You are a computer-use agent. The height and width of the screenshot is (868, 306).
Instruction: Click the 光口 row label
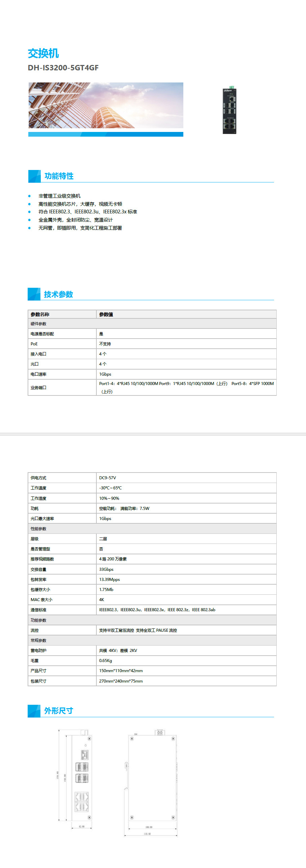[34, 364]
